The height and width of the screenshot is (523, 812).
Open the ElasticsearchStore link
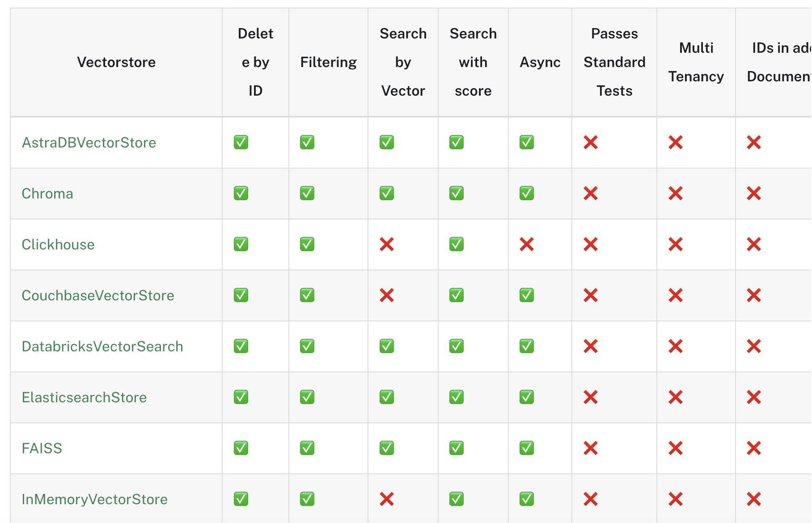[x=84, y=397]
